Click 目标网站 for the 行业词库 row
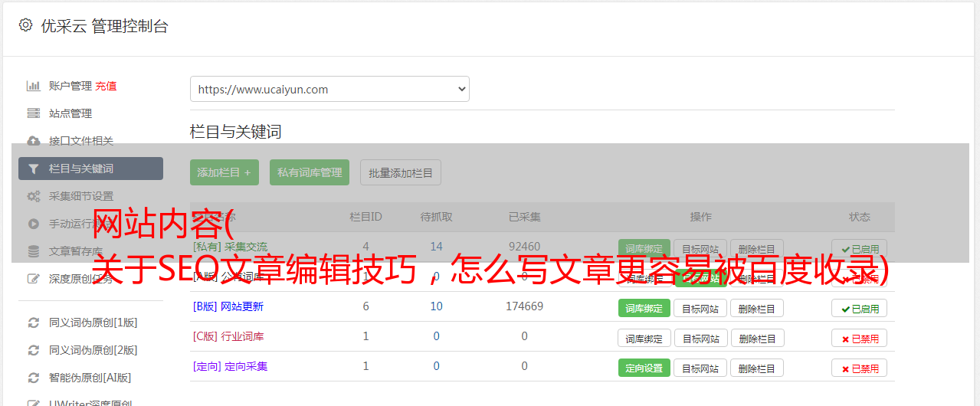This screenshot has width=980, height=406. 700,338
